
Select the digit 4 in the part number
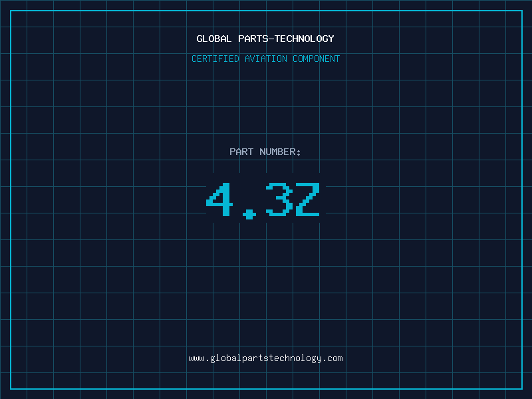click(219, 199)
